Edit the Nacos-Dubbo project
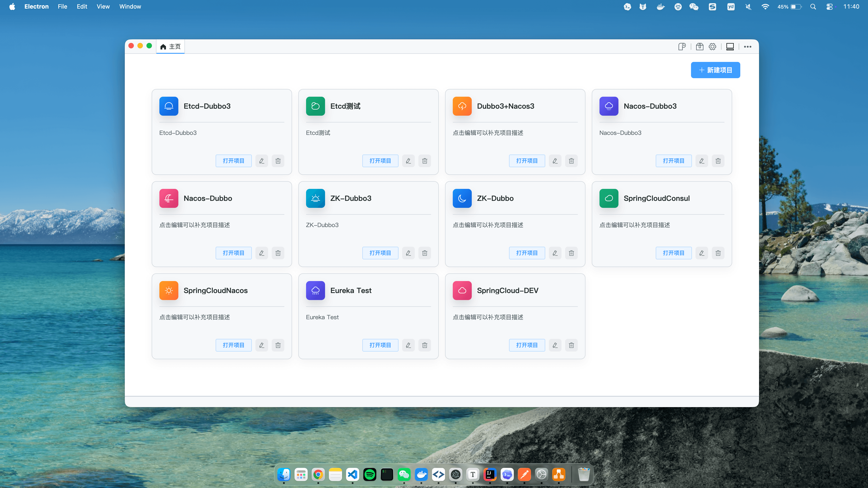868x488 pixels. click(x=262, y=253)
